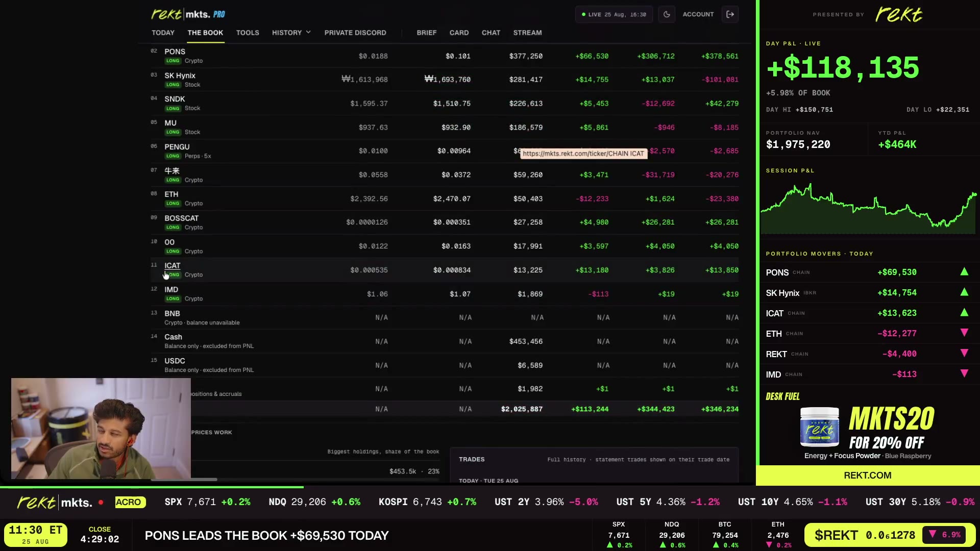The height and width of the screenshot is (551, 980).
Task: Toggle dark mode with moon icon
Action: click(667, 14)
